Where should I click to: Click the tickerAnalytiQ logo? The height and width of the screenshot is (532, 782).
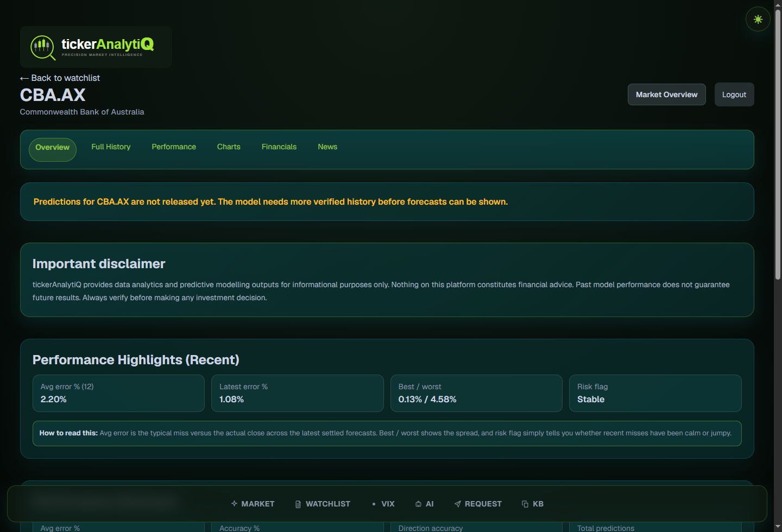pos(96,47)
